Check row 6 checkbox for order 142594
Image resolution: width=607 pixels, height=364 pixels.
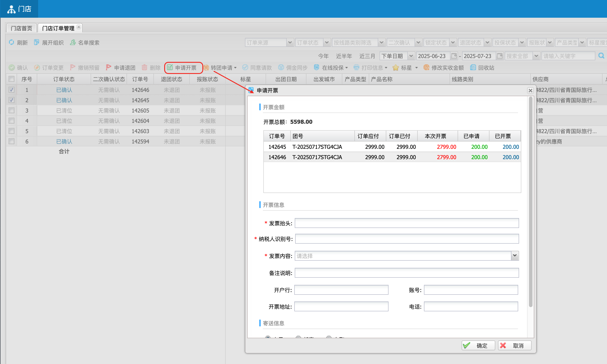(11, 141)
